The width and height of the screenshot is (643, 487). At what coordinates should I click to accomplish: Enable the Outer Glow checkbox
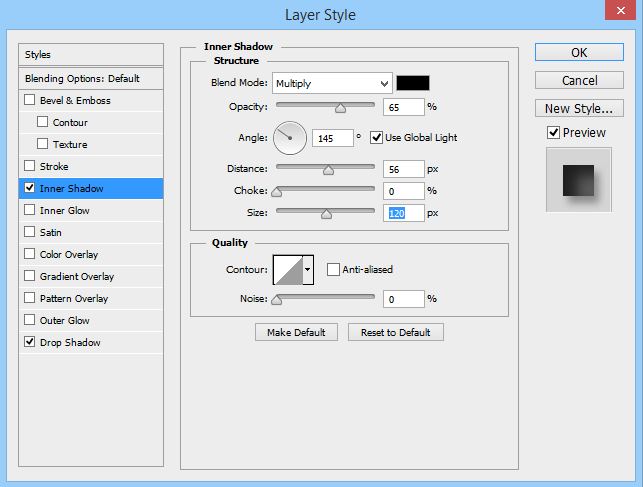point(30,320)
